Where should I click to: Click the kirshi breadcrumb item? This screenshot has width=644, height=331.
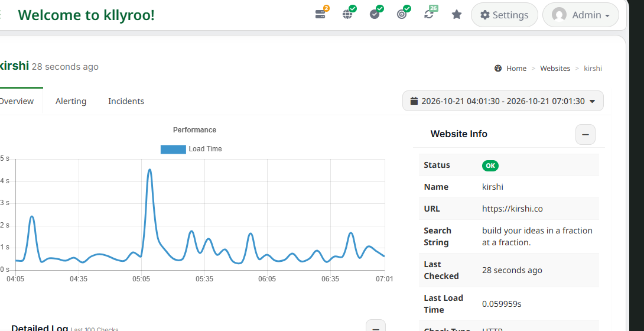point(593,69)
